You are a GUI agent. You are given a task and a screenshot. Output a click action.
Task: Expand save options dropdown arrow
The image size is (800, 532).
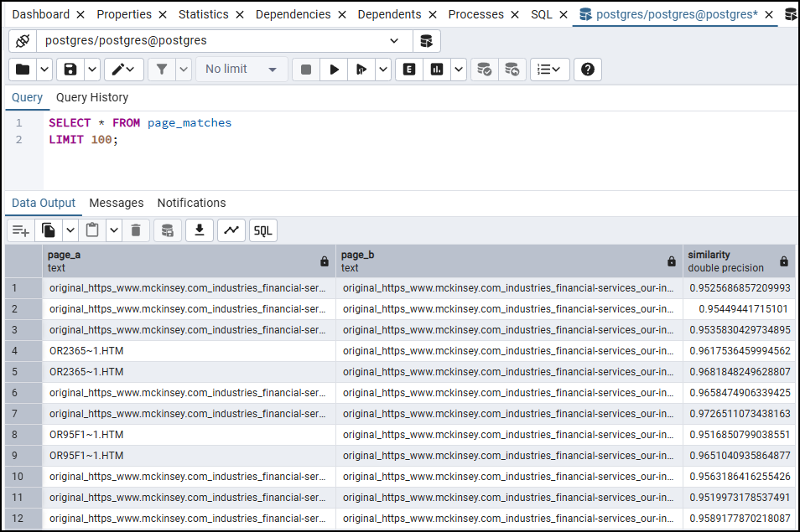(x=92, y=70)
